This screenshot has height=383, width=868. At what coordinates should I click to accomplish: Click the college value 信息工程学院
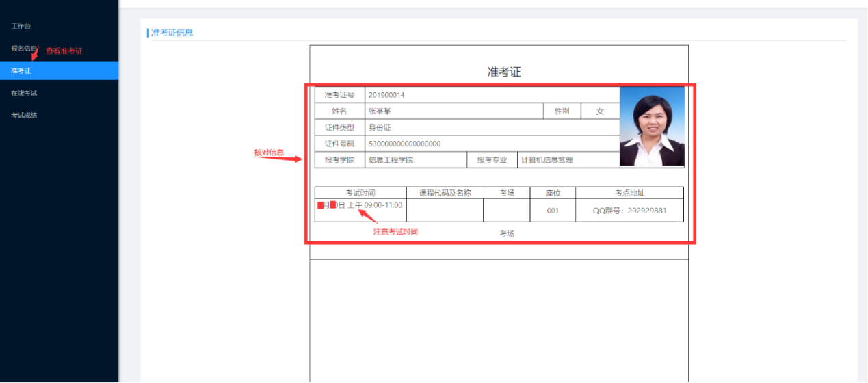tap(391, 160)
